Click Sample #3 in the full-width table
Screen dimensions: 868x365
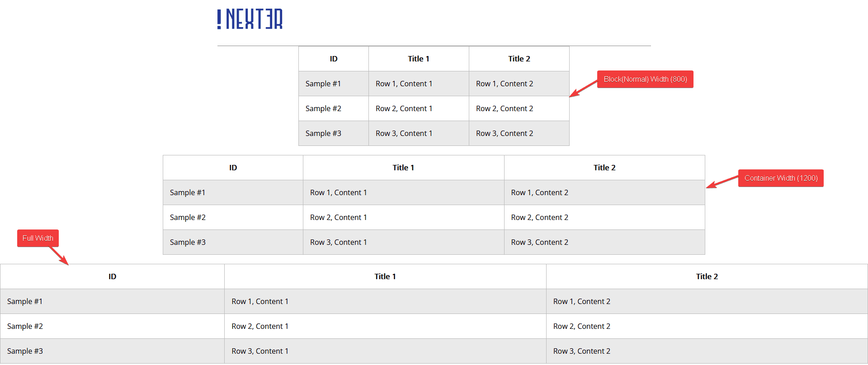pyautogui.click(x=112, y=351)
